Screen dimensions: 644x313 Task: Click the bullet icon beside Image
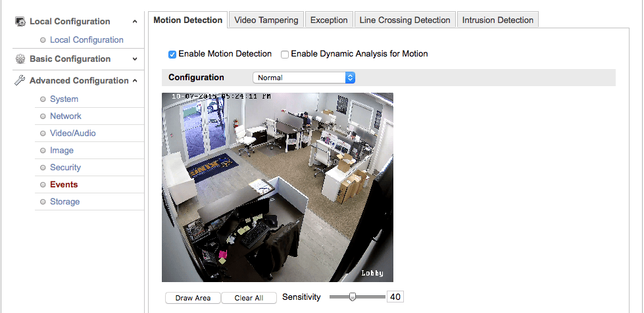pos(43,151)
